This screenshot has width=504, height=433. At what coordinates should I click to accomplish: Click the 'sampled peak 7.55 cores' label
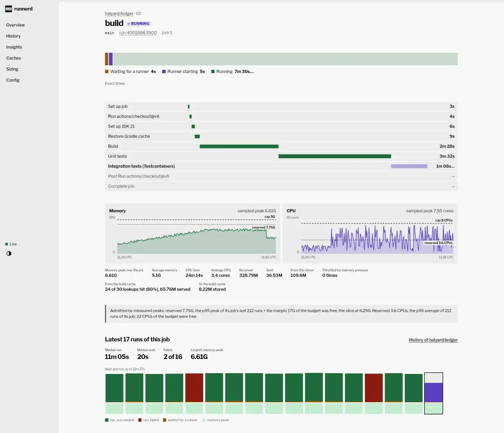pos(430,211)
